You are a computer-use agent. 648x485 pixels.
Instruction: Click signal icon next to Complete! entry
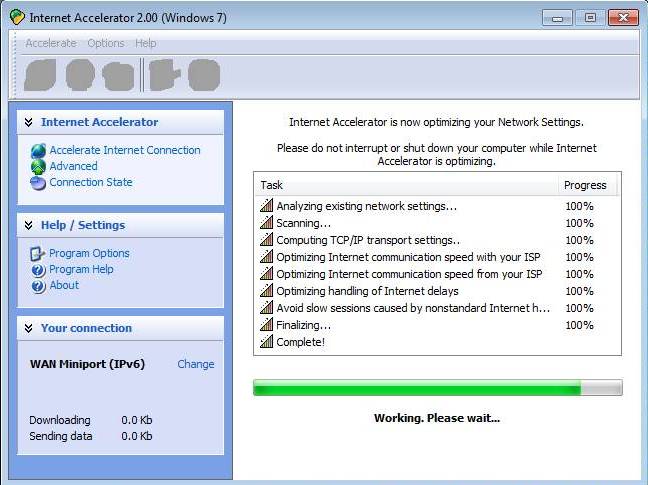pos(267,341)
